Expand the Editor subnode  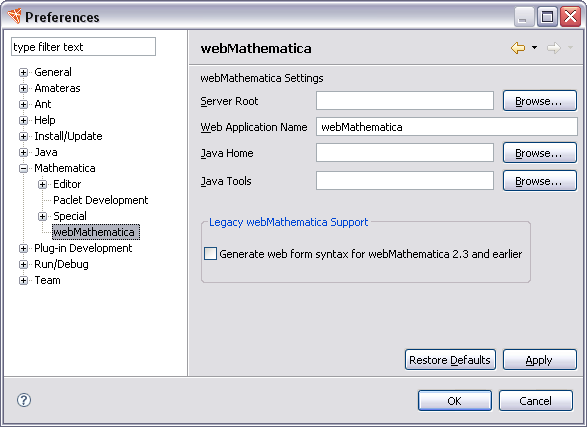pos(42,184)
